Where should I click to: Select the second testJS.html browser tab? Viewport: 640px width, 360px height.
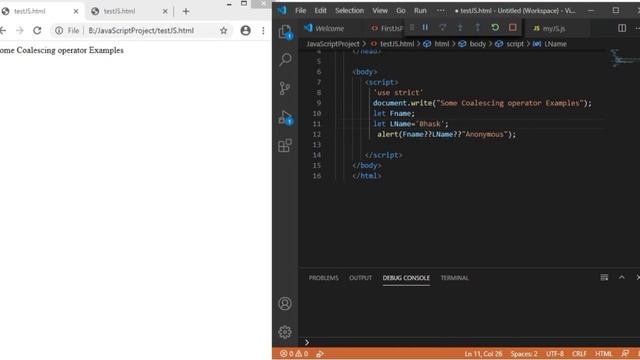point(129,11)
